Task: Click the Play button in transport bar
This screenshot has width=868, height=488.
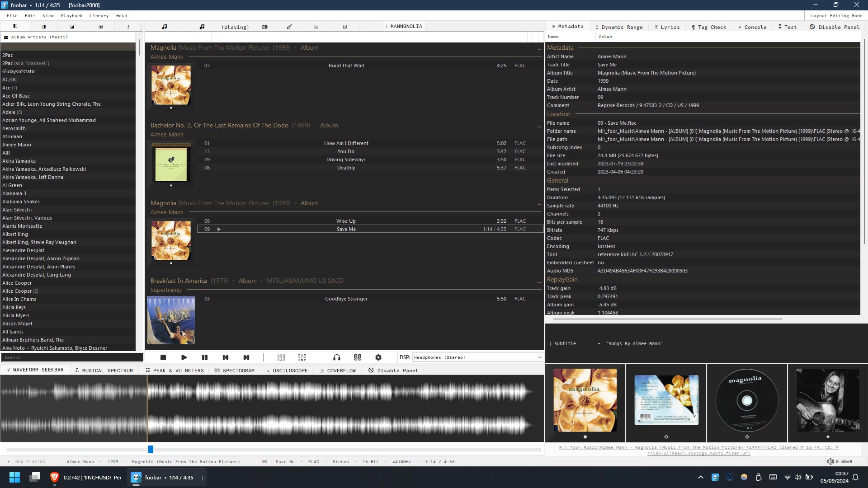Action: pos(184,357)
